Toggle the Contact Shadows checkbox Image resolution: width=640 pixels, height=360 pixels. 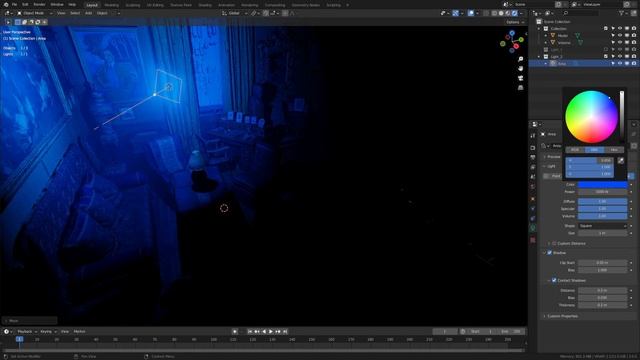coord(554,281)
